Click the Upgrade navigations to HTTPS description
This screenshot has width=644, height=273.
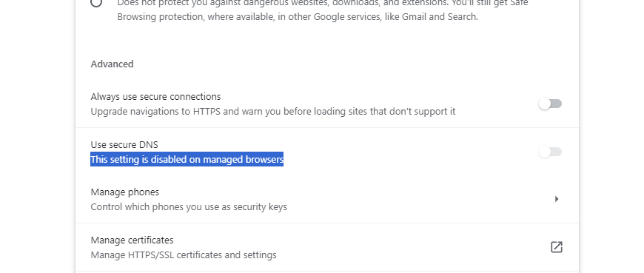[x=273, y=111]
